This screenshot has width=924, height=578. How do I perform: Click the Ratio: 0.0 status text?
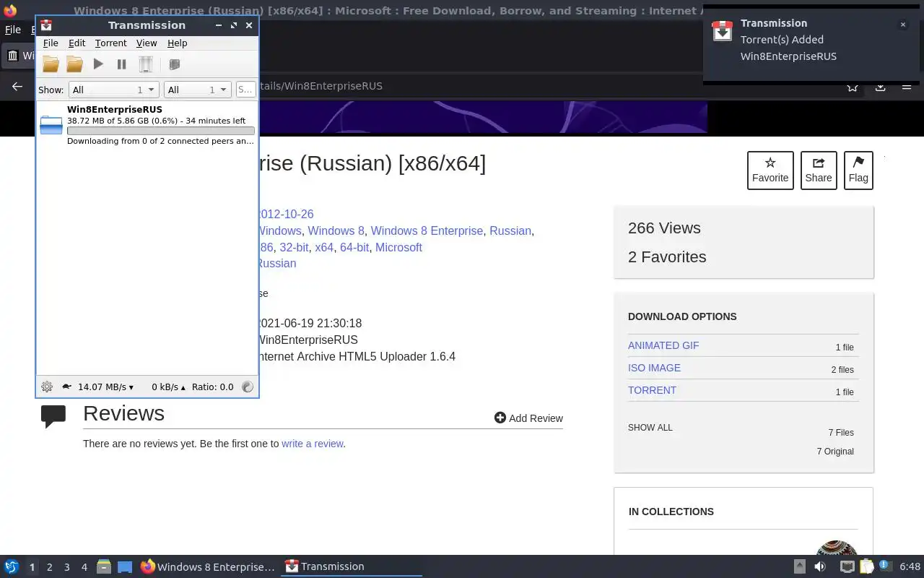(x=212, y=387)
